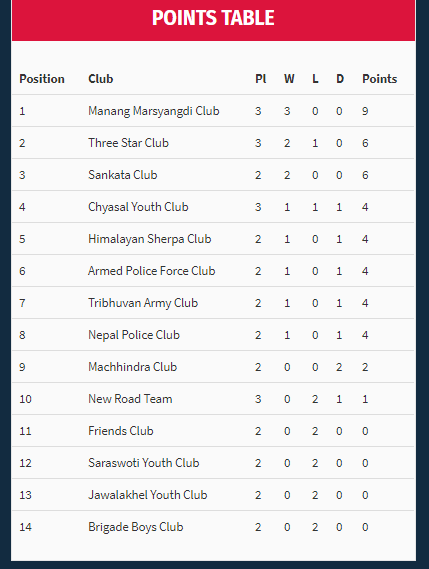The image size is (429, 569).
Task: Click Sankata Club name
Action: 123,175
